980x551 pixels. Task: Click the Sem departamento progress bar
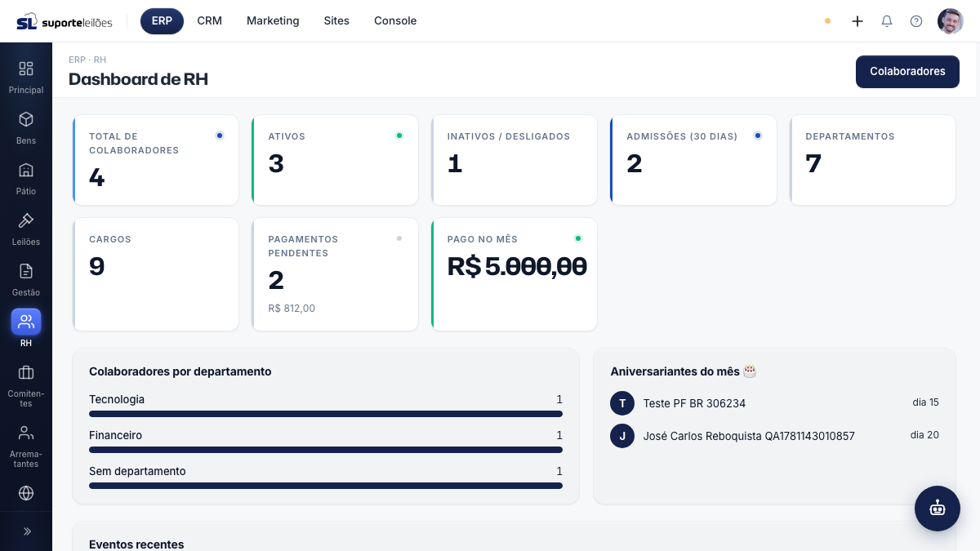pyautogui.click(x=326, y=486)
